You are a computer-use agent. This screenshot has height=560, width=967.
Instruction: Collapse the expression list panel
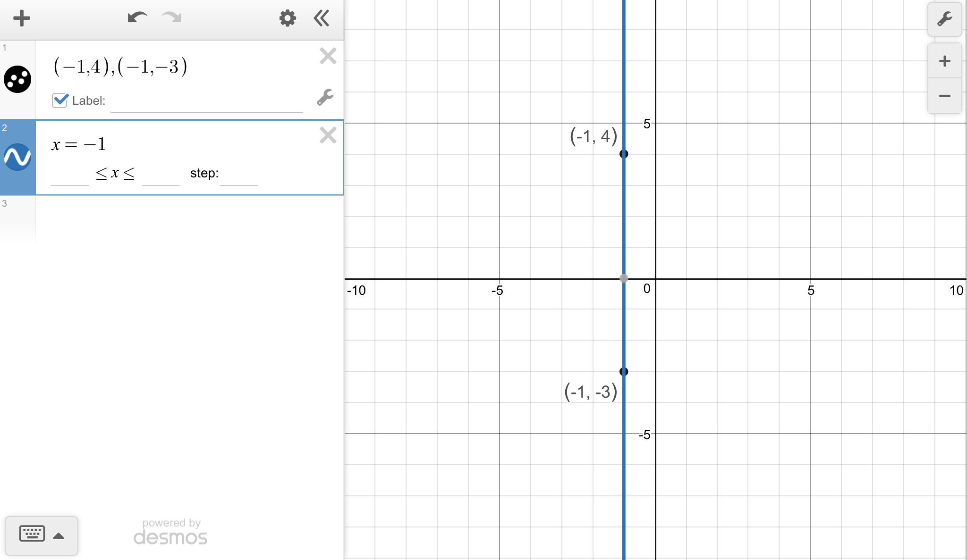click(x=322, y=18)
